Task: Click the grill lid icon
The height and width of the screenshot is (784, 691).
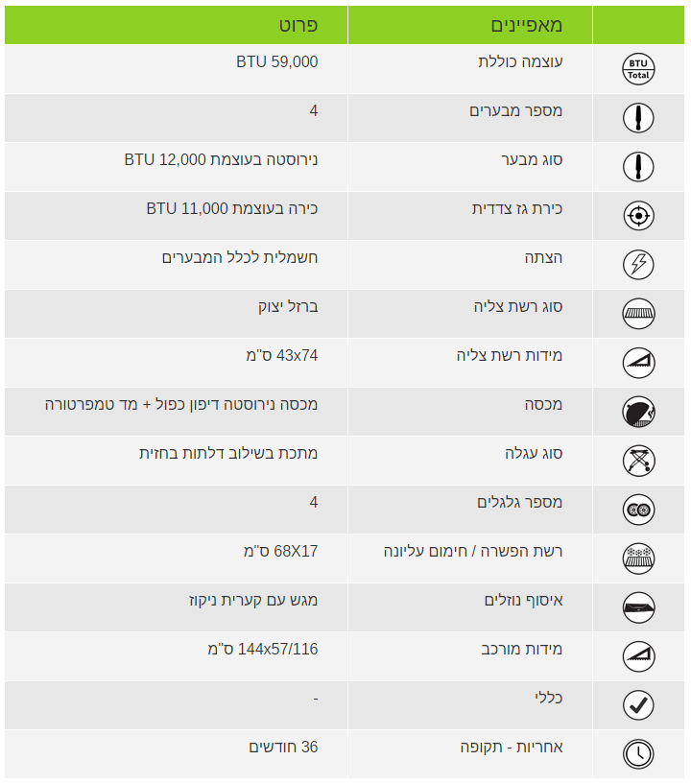Action: click(638, 412)
